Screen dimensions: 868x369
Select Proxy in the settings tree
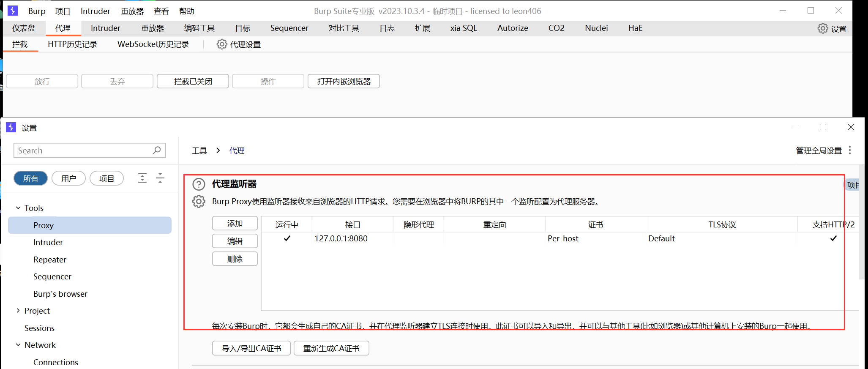tap(90, 225)
